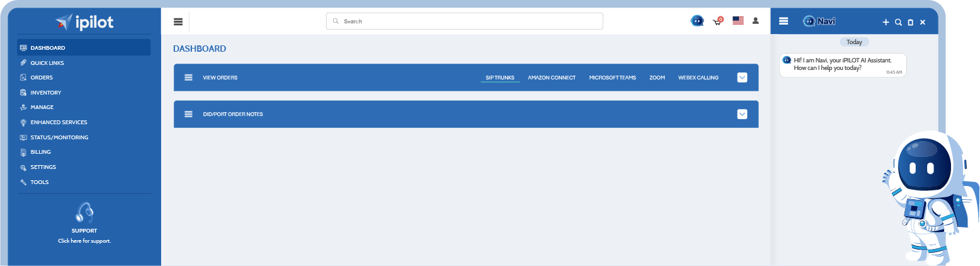
Task: Select the Amazon Connect tab
Action: pyautogui.click(x=551, y=78)
